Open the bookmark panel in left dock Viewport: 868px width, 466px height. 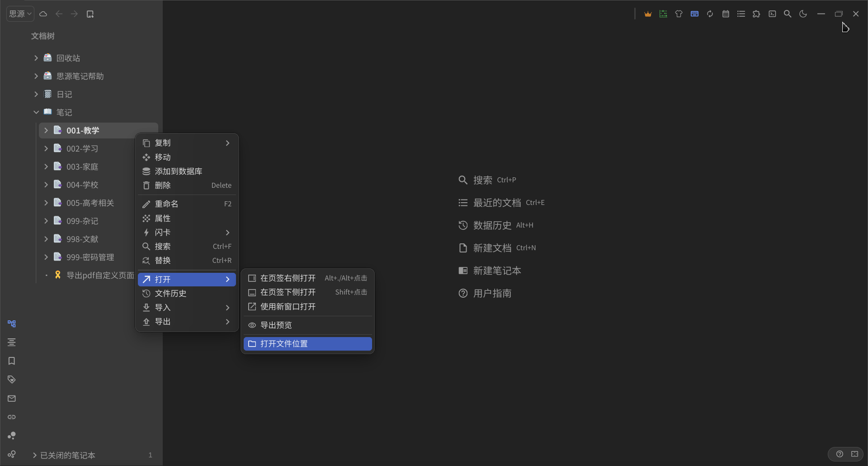tap(12, 361)
